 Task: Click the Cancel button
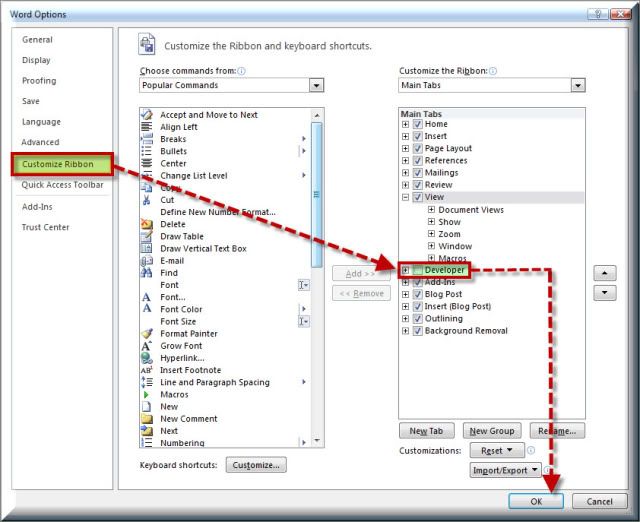[x=599, y=501]
